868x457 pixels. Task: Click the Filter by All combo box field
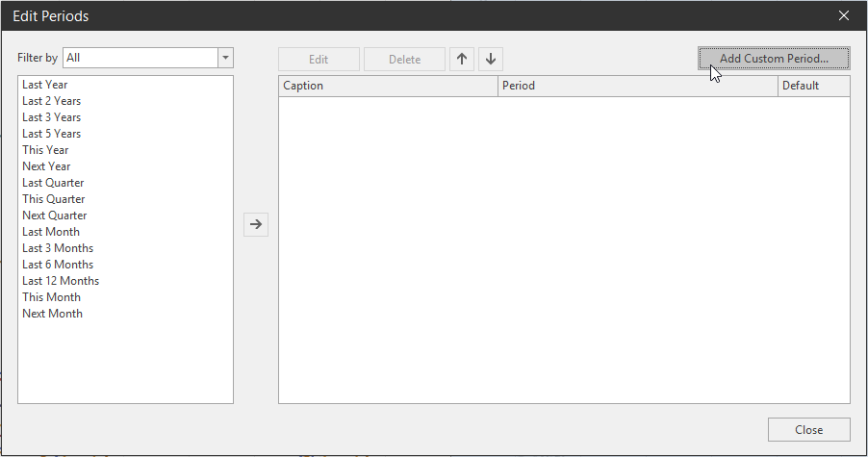[x=148, y=58]
